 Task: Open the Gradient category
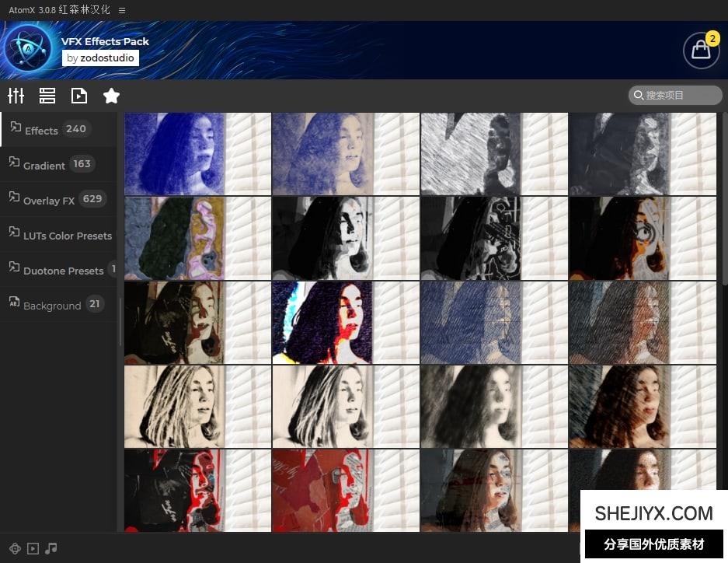point(44,165)
